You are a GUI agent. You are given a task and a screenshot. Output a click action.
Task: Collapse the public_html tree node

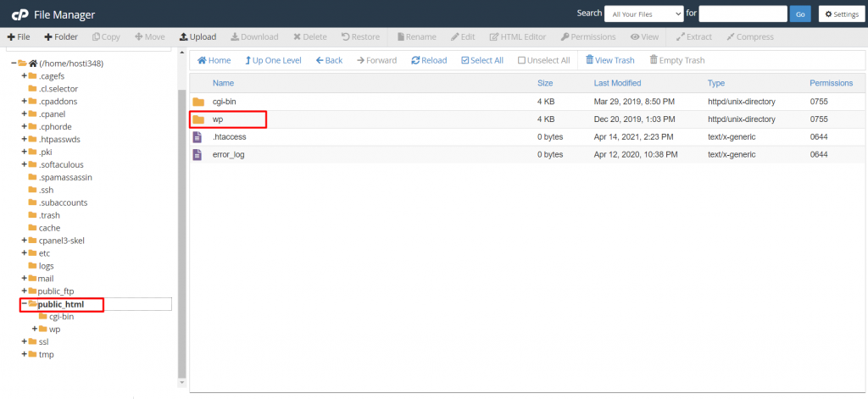25,304
